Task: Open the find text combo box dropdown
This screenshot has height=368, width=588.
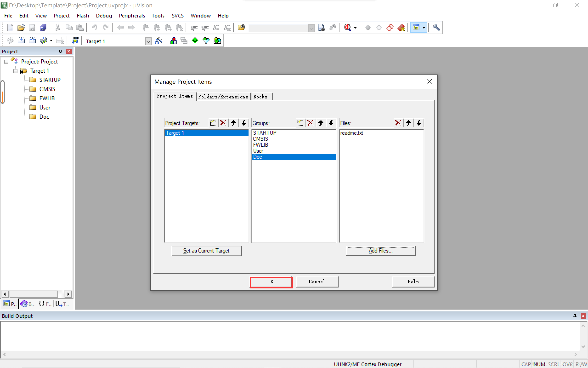Action: coord(311,28)
